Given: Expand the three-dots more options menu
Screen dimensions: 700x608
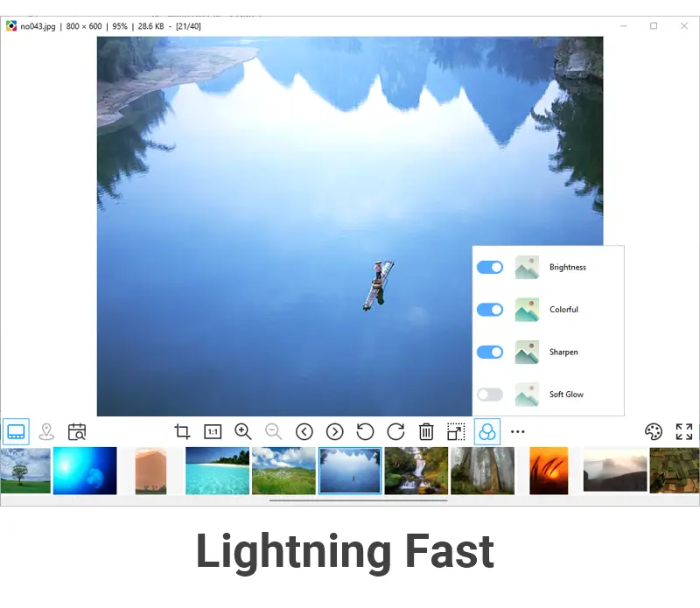Looking at the screenshot, I should [518, 431].
